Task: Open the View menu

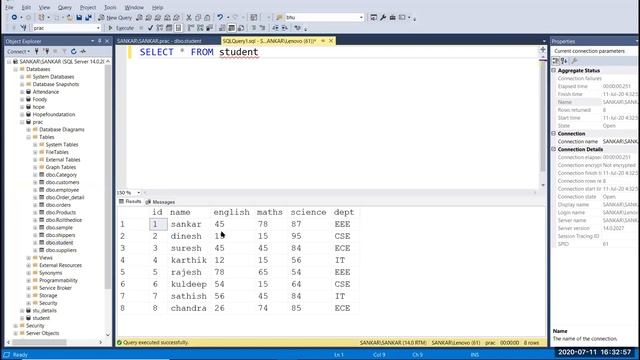Action: click(x=44, y=7)
